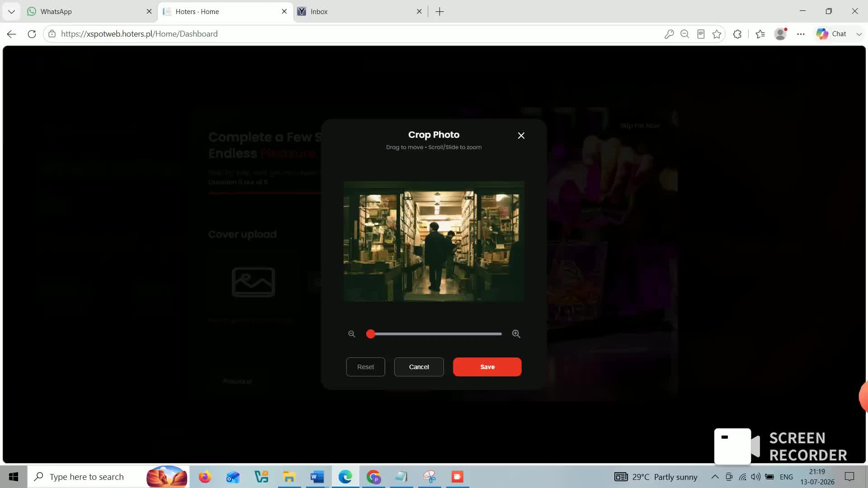868x488 pixels.
Task: Select the Hoters · Home tab
Action: (225, 12)
